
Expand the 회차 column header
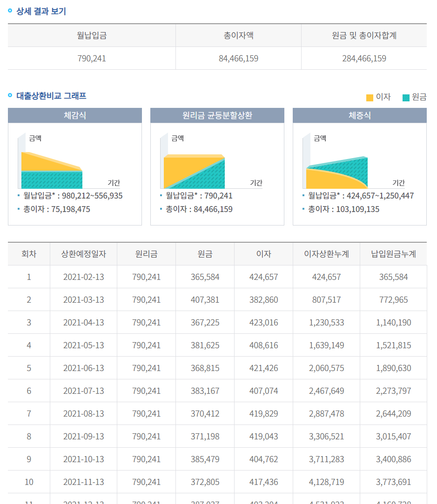[29, 254]
